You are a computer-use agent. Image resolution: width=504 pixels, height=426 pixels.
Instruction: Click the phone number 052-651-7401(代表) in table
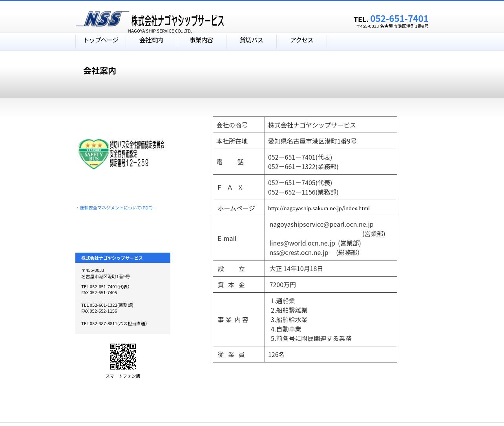point(300,157)
